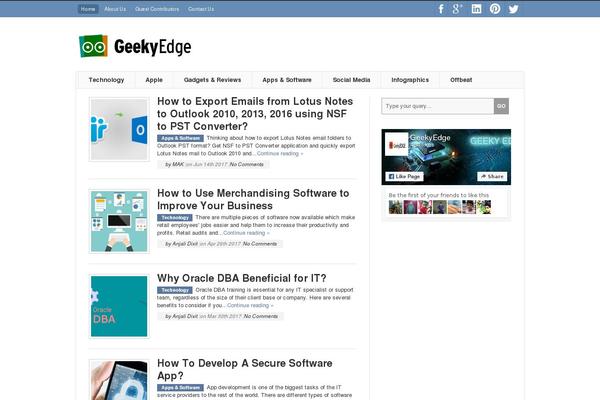Continue reading the Merchandising Software article

click(x=246, y=233)
